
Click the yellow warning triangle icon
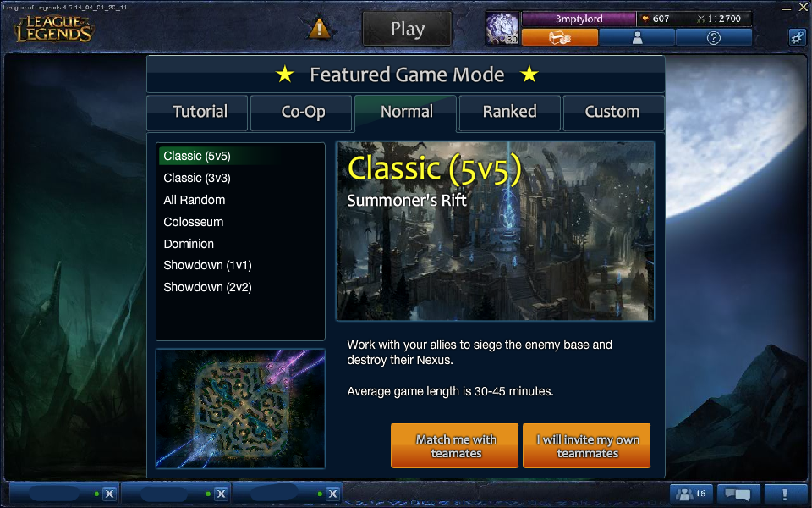[319, 29]
